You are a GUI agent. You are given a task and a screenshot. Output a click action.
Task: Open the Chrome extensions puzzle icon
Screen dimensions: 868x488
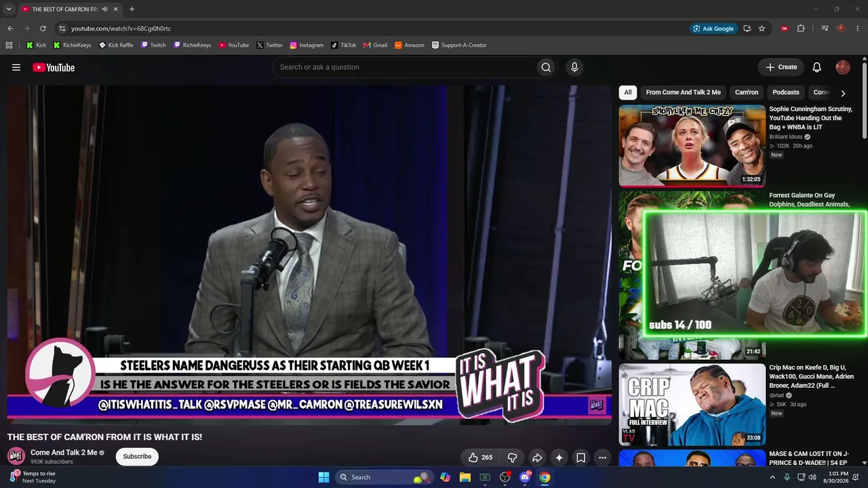(801, 28)
